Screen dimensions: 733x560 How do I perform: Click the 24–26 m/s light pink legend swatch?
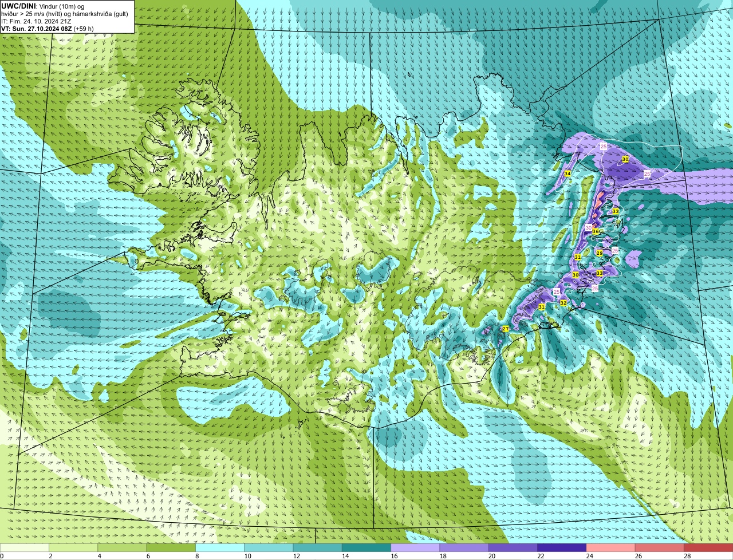(611, 548)
